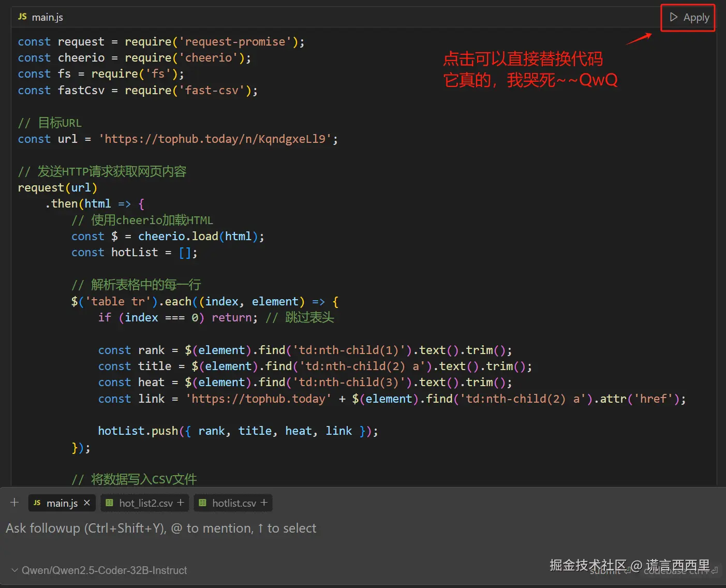726x588 pixels.
Task: Click the play triangle icon beside Apply
Action: (673, 17)
